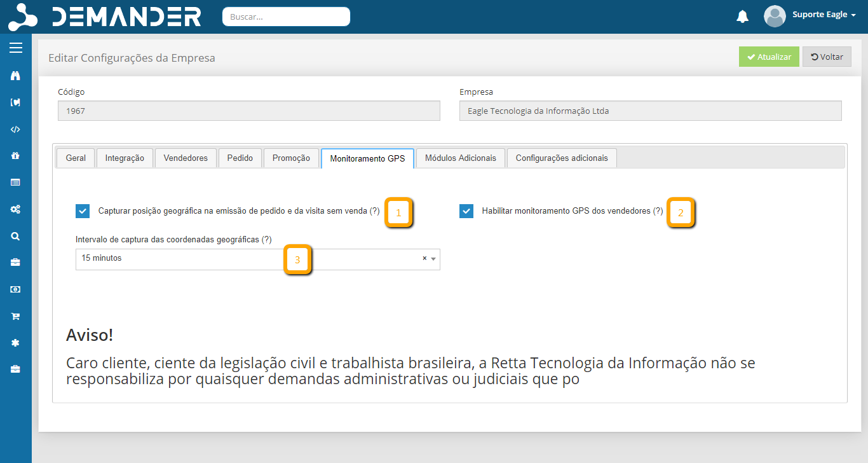
Task: Click the Empresa field with Eagle Tecnologia
Action: [x=651, y=111]
